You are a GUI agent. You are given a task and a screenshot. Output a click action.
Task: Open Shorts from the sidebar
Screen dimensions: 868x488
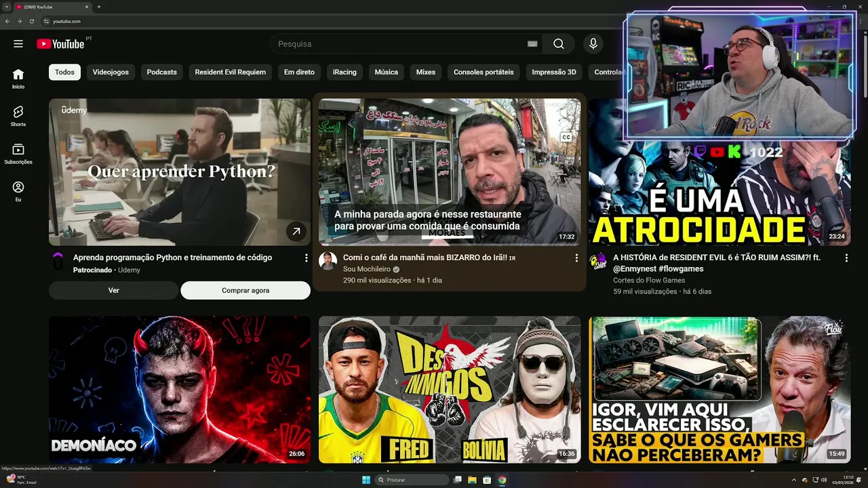[18, 116]
